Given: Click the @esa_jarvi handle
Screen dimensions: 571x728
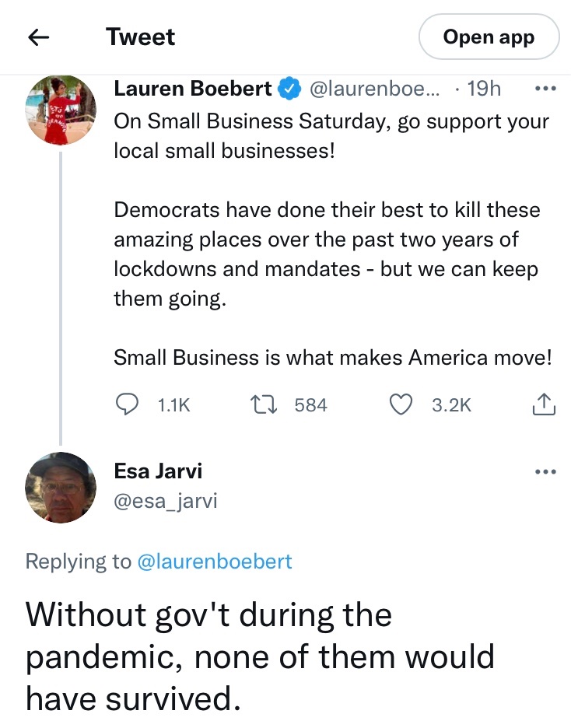Looking at the screenshot, I should coord(166,502).
